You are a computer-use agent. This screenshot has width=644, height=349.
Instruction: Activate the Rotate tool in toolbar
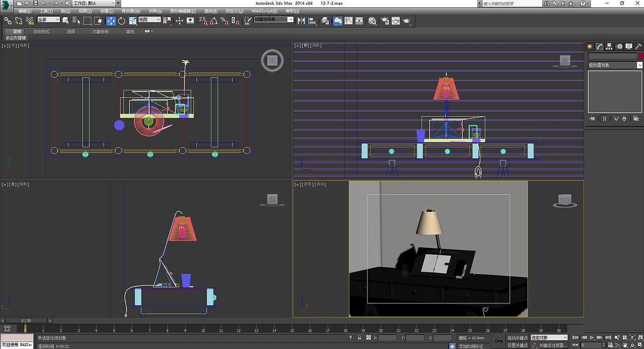pyautogui.click(x=122, y=21)
